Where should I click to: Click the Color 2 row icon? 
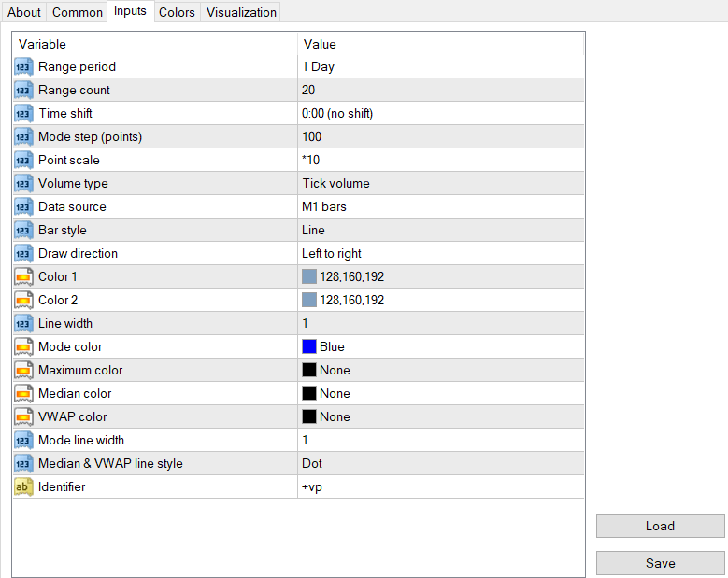click(x=23, y=300)
